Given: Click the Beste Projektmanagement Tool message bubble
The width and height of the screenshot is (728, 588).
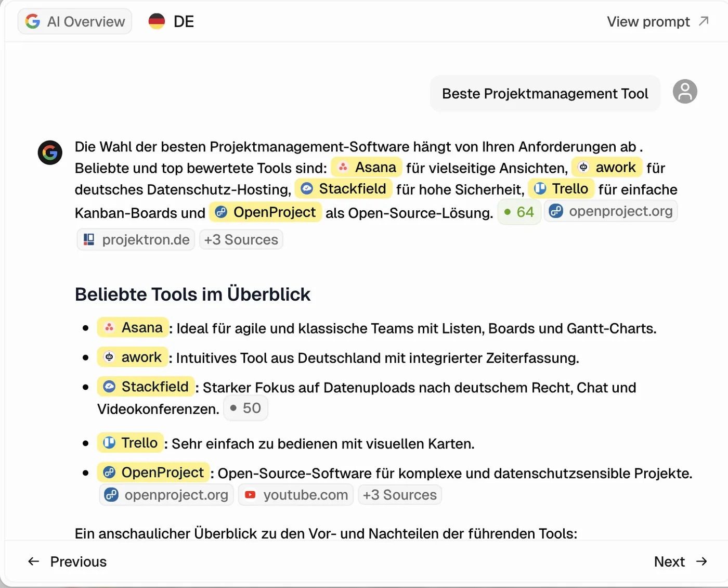Looking at the screenshot, I should (545, 94).
